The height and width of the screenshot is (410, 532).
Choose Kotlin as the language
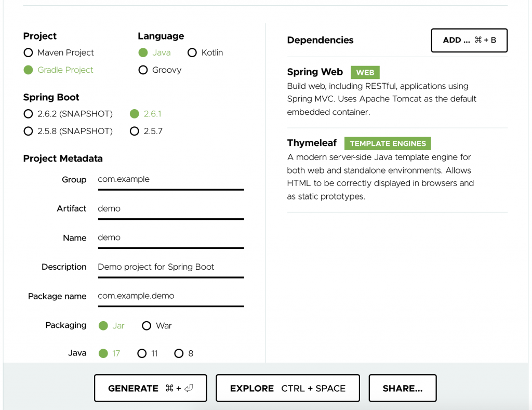[x=192, y=52]
